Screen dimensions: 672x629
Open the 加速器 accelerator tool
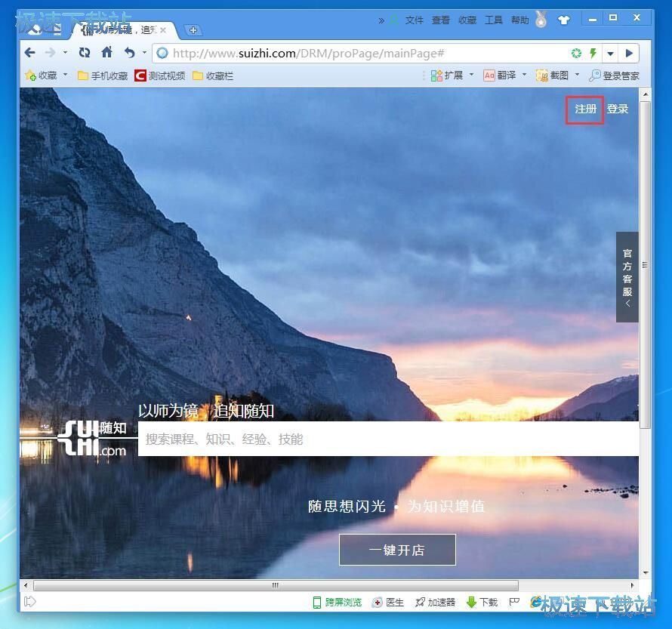435,603
